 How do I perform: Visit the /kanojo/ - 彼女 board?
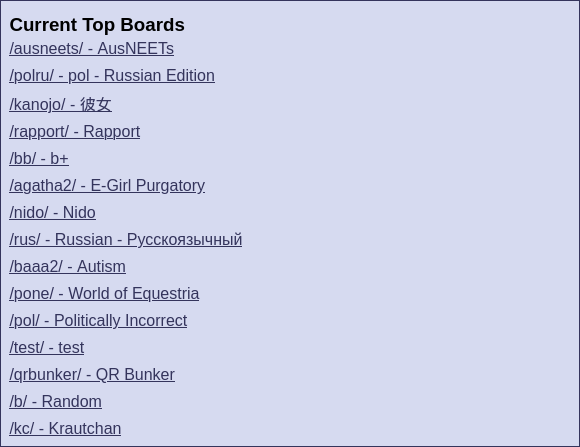(60, 104)
